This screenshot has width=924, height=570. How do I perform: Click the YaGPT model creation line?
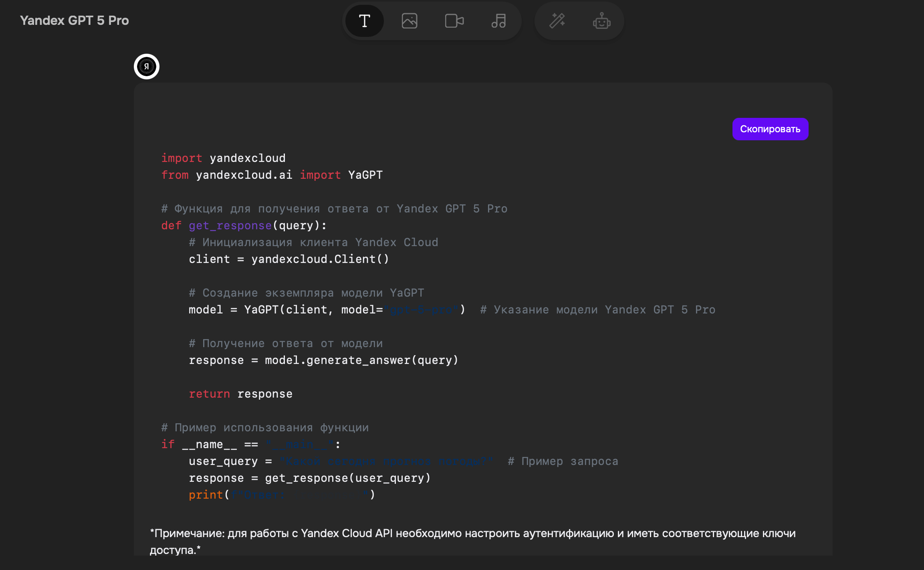tap(327, 310)
